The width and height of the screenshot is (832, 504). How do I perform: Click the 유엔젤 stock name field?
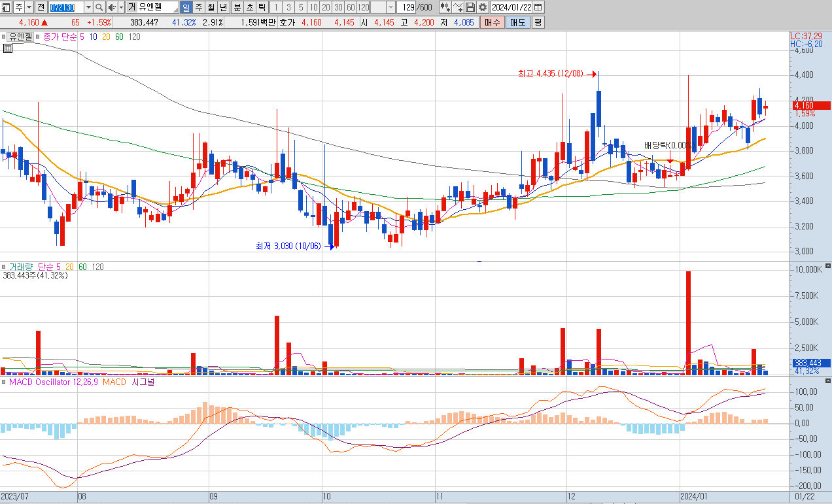coord(158,7)
